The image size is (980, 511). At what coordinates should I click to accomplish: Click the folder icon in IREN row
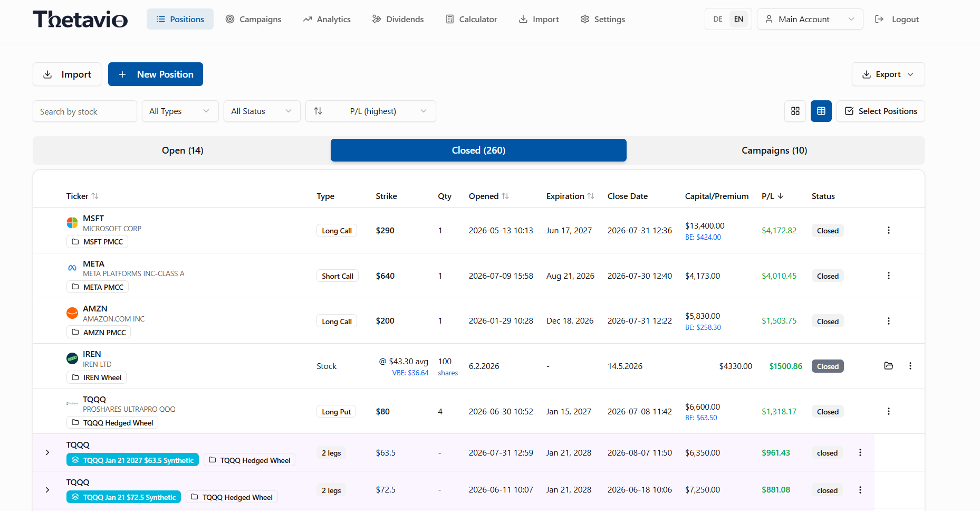(x=889, y=366)
